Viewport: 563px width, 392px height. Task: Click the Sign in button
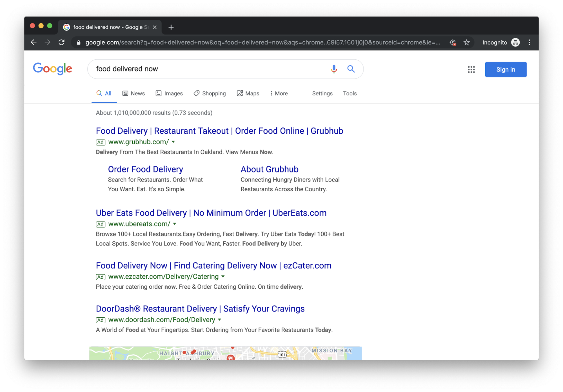click(506, 70)
